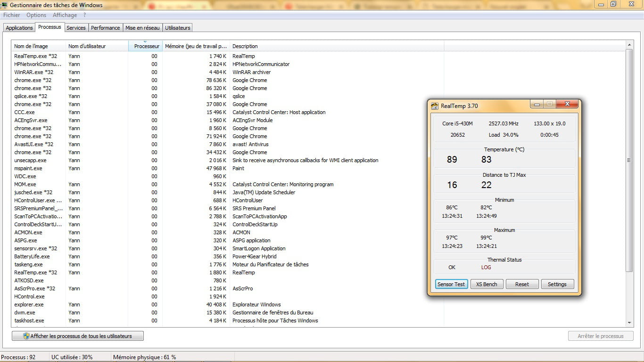Sort by the Description column header
The height and width of the screenshot is (362, 644).
point(337,46)
